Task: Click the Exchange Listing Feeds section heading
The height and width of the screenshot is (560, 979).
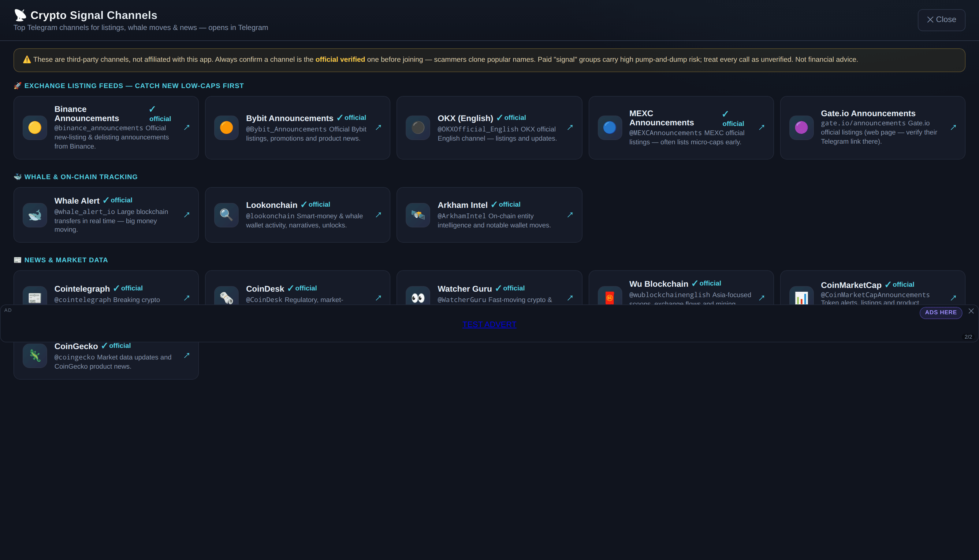Action: [128, 86]
